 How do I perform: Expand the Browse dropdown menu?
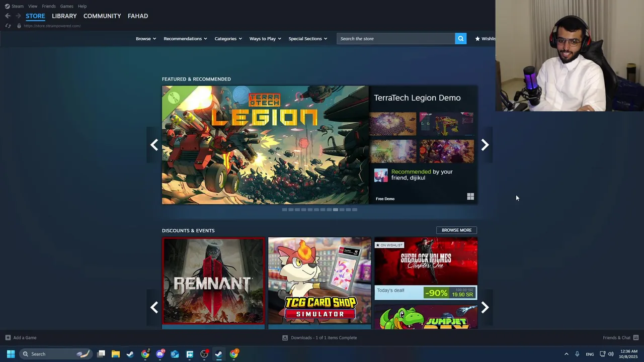[146, 39]
